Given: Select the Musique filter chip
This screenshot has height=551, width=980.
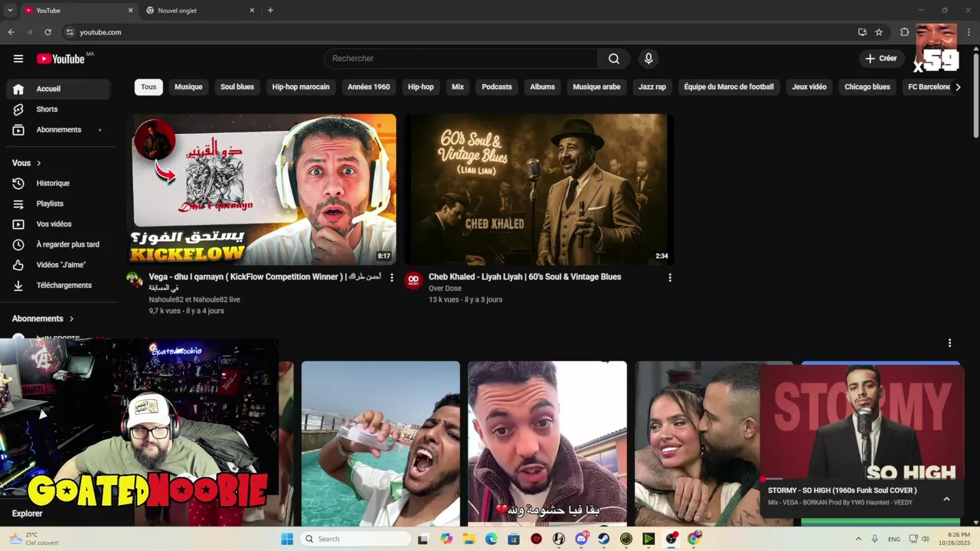Looking at the screenshot, I should coord(188,87).
